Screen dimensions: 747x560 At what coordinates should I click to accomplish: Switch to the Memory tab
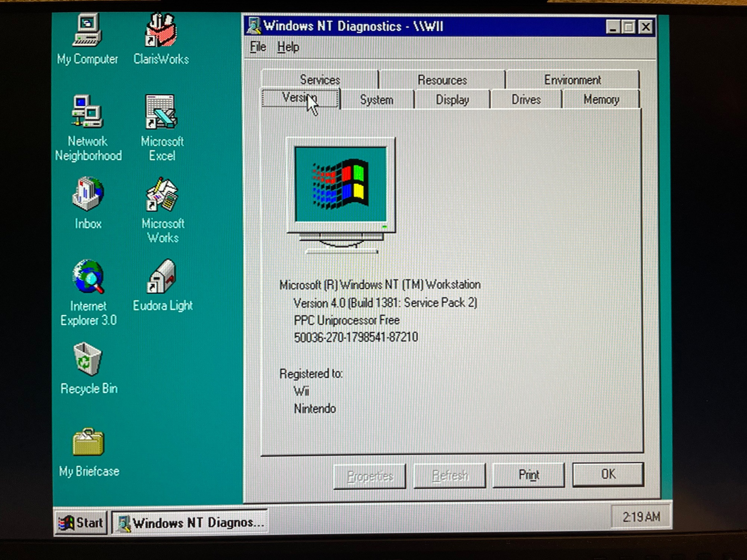coord(601,99)
